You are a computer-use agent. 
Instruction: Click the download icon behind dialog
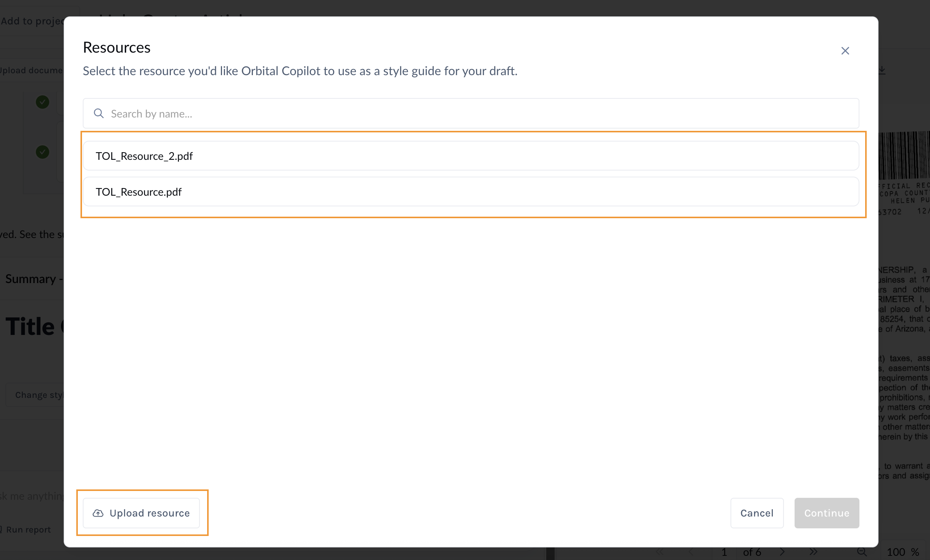(882, 70)
